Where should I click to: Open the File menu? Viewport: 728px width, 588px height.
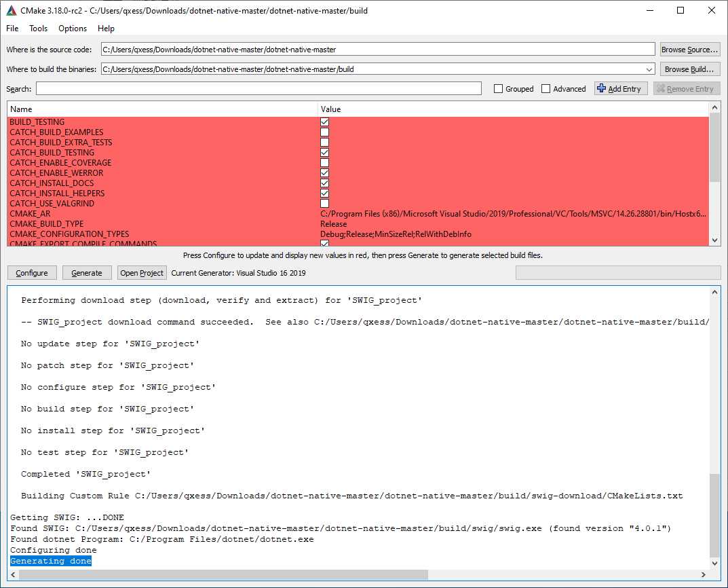pos(12,29)
